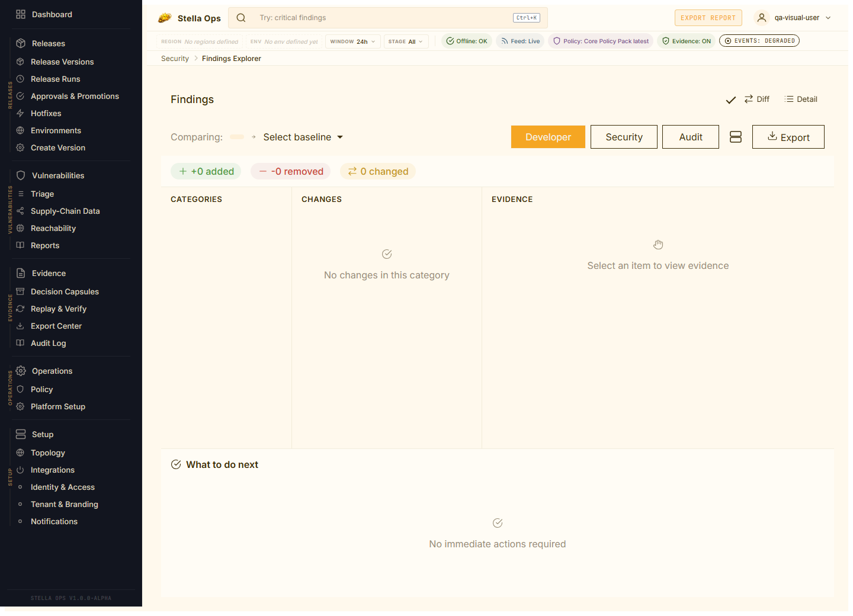Toggle the Developer role view

548,137
